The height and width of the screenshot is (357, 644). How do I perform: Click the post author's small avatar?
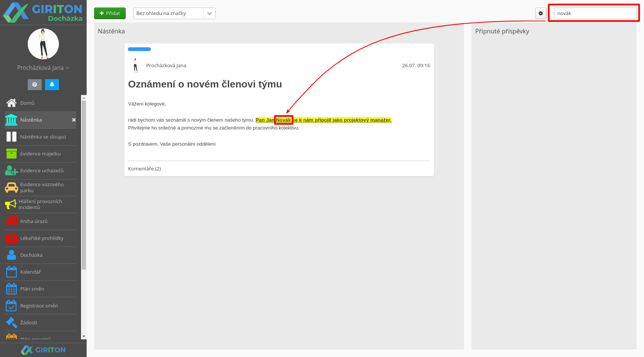tap(135, 65)
